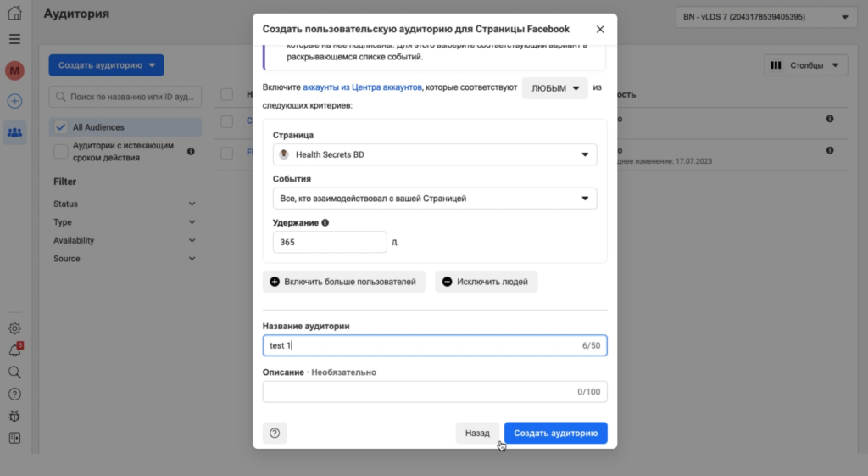868x476 pixels.
Task: Click the plus circle icon in the sidebar
Action: coord(15,101)
